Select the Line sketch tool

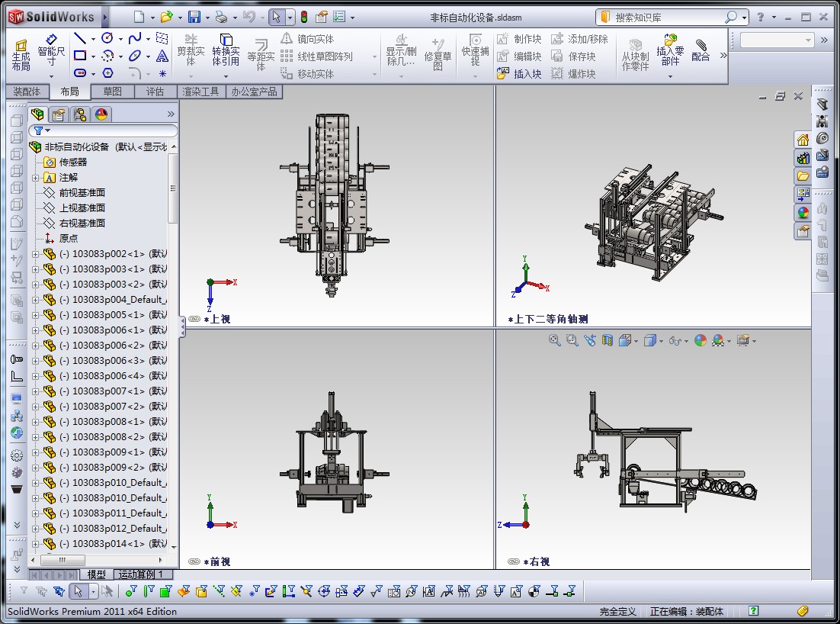pos(80,38)
